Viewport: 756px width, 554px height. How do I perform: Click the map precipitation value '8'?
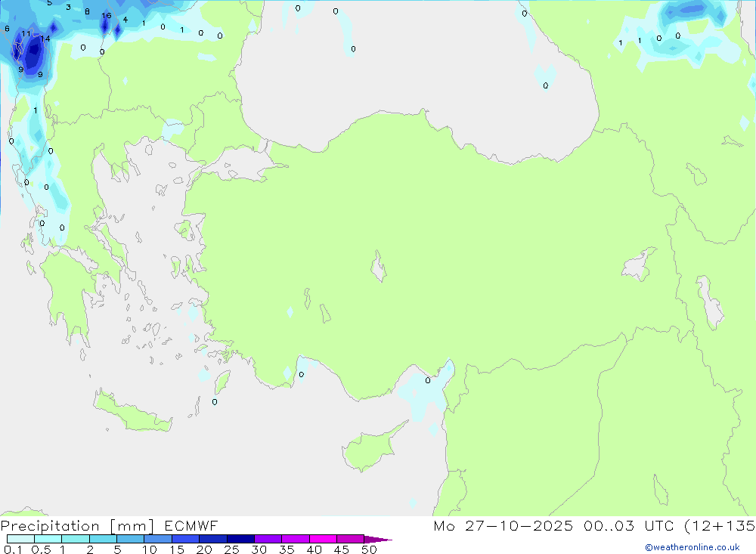[x=87, y=11]
